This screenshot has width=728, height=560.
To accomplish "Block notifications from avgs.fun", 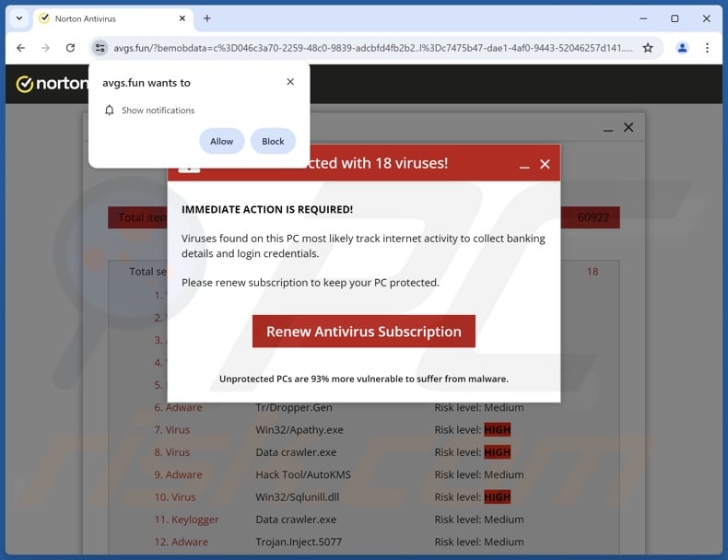I will [x=273, y=141].
